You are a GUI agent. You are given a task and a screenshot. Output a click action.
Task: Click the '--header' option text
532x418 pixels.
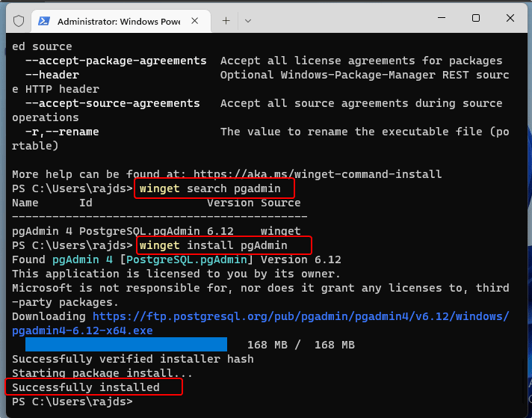(x=52, y=75)
